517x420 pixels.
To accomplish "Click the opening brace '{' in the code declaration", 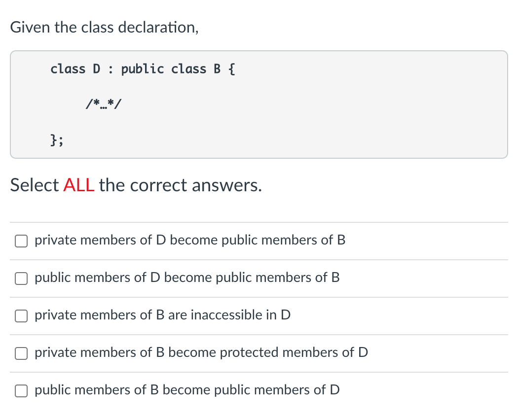I will (x=232, y=69).
